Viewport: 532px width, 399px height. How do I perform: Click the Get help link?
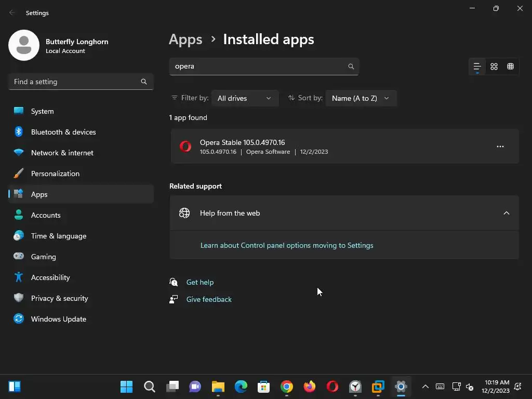click(x=200, y=282)
